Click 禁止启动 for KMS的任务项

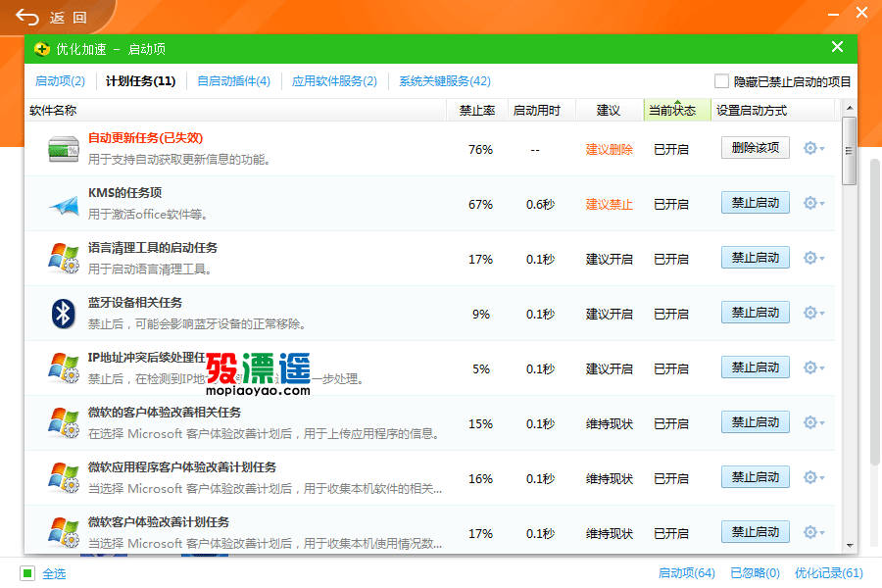point(756,203)
